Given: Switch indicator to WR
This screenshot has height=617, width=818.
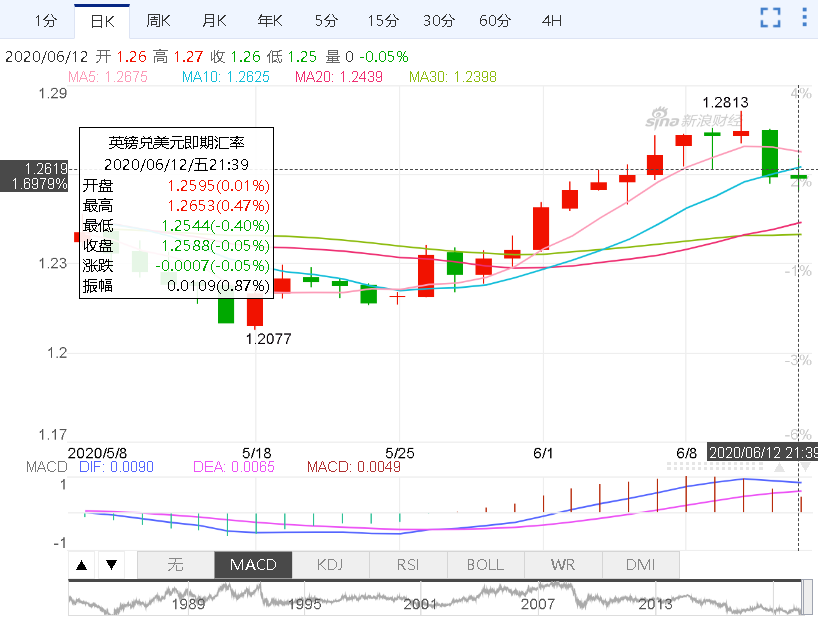Looking at the screenshot, I should (x=563, y=565).
